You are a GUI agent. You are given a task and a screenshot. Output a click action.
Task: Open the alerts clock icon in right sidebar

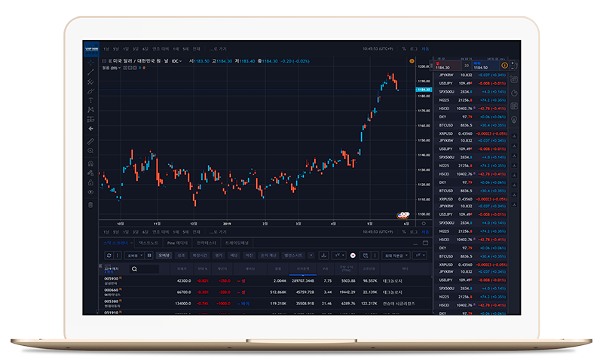coord(514,93)
